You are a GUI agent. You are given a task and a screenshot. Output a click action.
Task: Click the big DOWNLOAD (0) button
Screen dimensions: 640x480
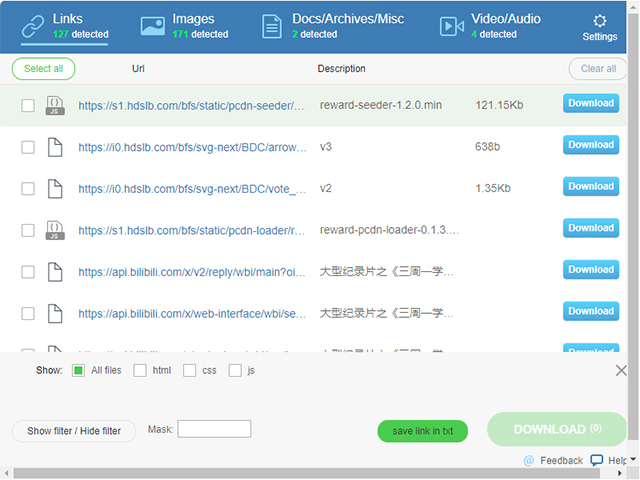click(557, 429)
